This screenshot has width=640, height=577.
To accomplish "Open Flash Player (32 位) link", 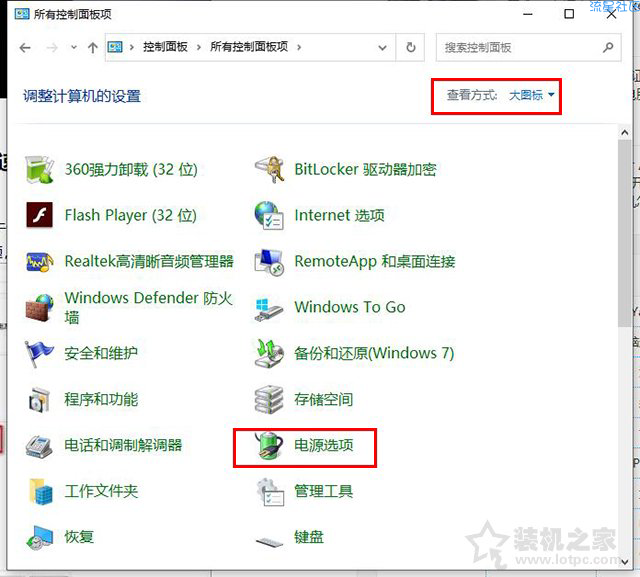I will [x=131, y=215].
